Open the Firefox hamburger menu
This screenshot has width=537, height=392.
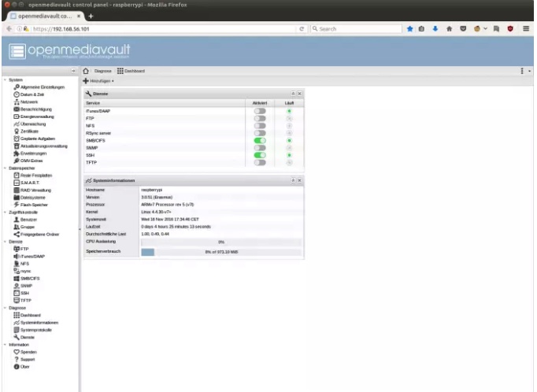coord(526,29)
